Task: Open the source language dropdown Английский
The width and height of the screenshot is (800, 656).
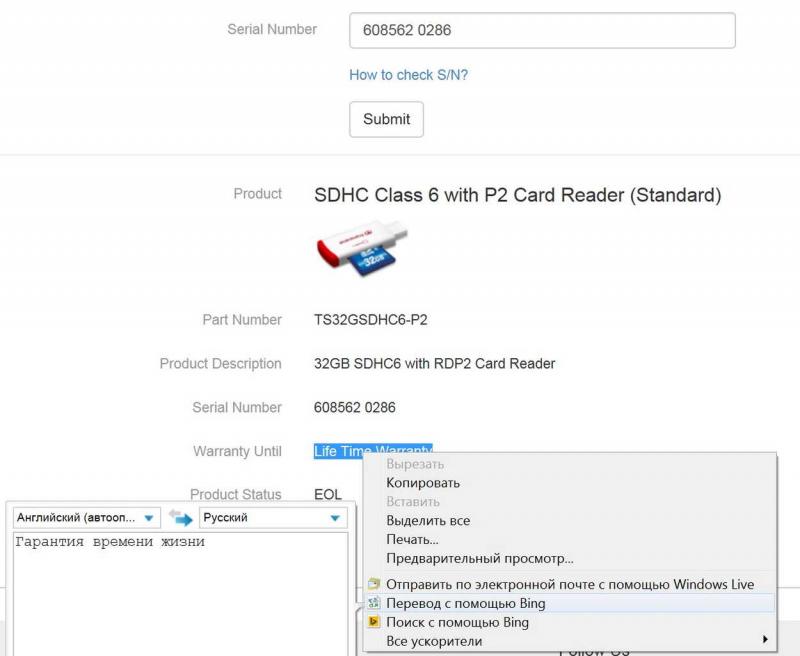Action: 87,517
